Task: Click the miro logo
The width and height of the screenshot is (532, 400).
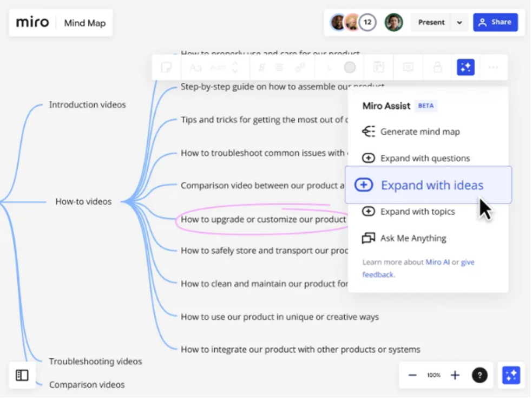Action: 32,22
